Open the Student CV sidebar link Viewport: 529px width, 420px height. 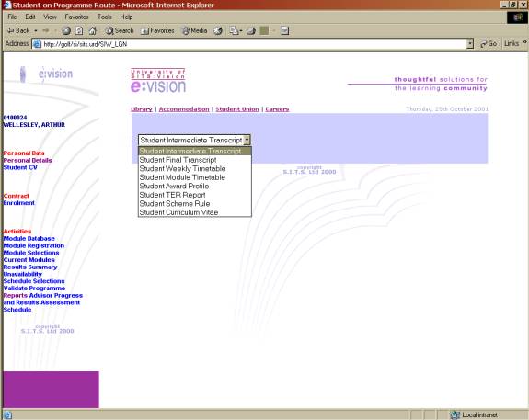click(x=20, y=167)
